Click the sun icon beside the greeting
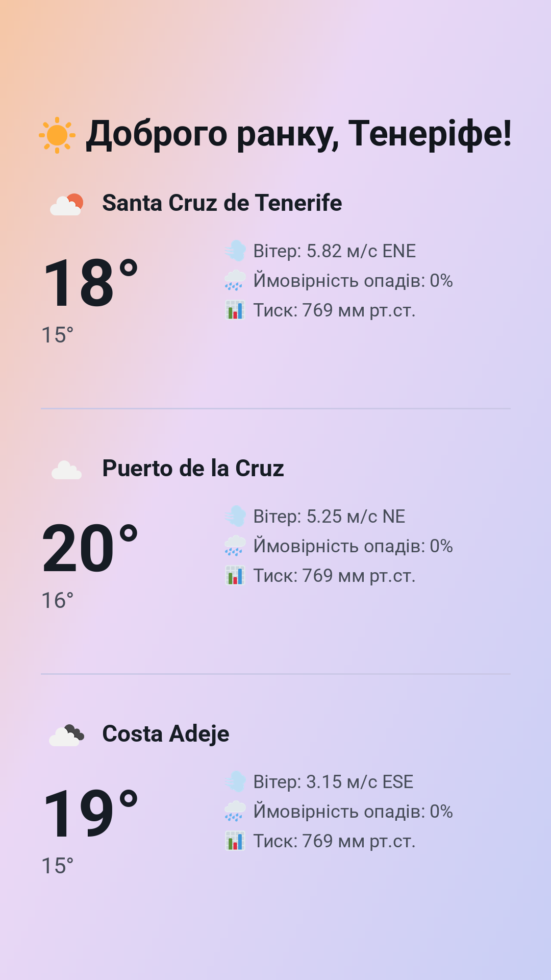Viewport: 551px width, 980px height. pos(57,135)
